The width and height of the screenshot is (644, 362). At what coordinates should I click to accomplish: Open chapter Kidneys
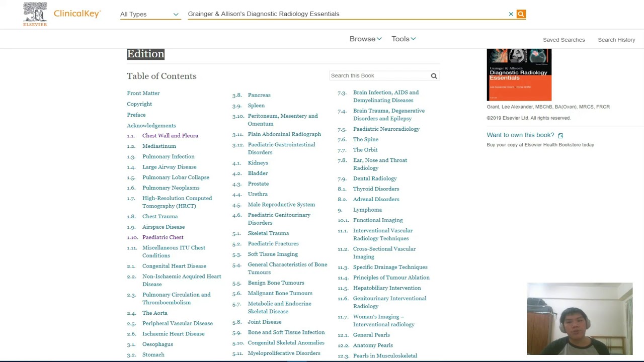pos(258,163)
